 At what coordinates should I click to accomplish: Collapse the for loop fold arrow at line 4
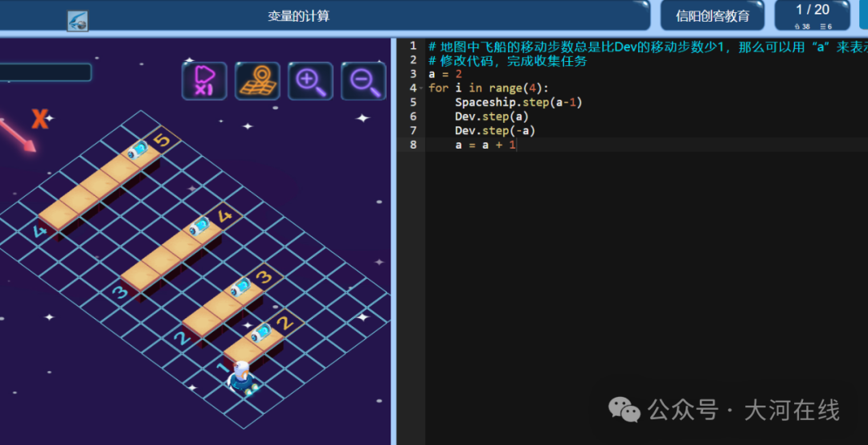[x=422, y=88]
